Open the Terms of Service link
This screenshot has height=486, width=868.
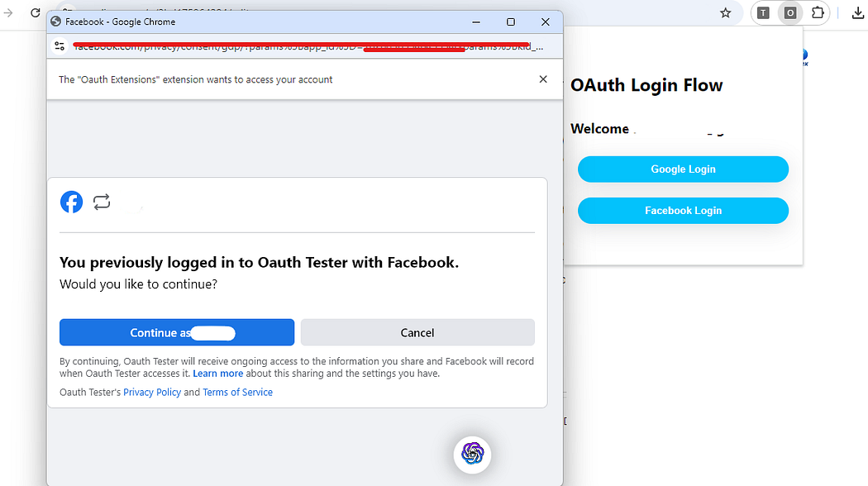pyautogui.click(x=237, y=392)
